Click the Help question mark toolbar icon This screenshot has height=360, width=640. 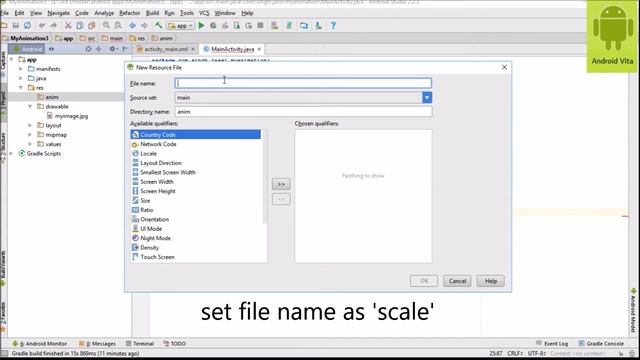[x=333, y=26]
